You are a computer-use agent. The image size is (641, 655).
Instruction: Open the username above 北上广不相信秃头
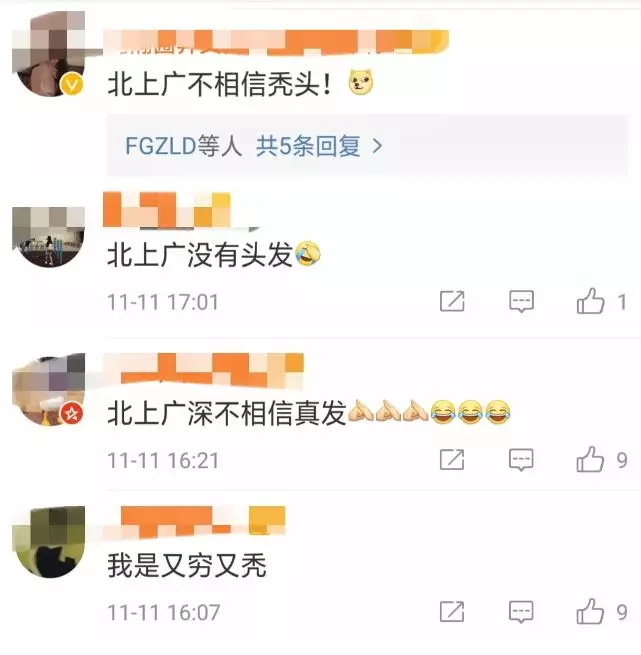tap(276, 42)
